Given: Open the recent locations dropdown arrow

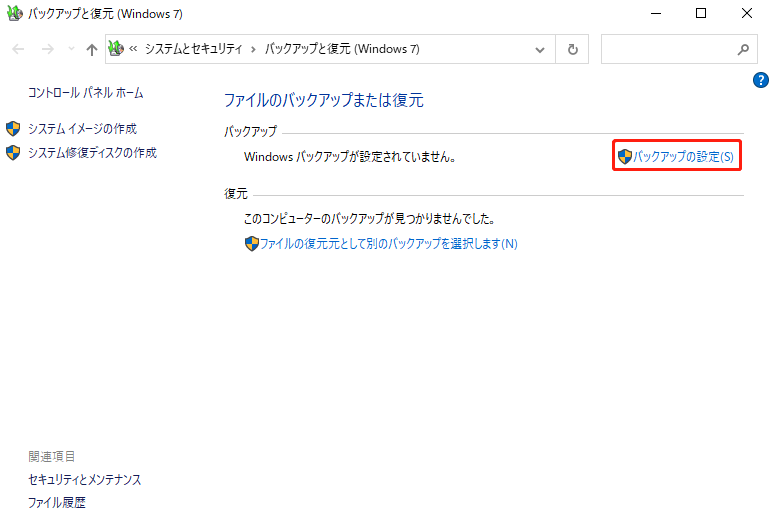Looking at the screenshot, I should pyautogui.click(x=71, y=49).
